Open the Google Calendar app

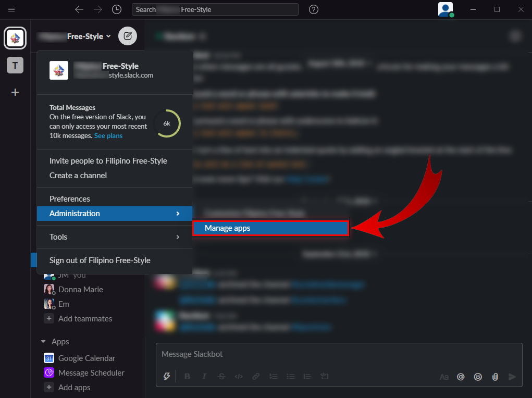coord(80,358)
